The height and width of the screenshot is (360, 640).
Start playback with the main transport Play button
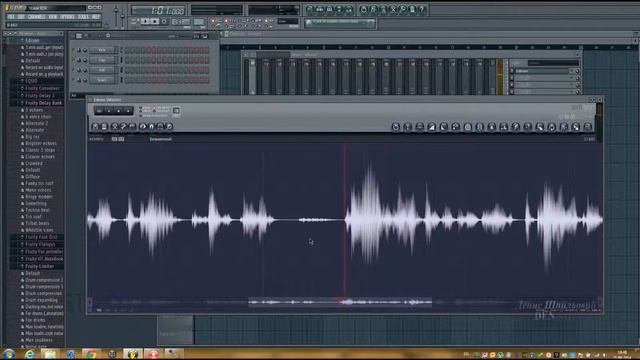tap(145, 21)
